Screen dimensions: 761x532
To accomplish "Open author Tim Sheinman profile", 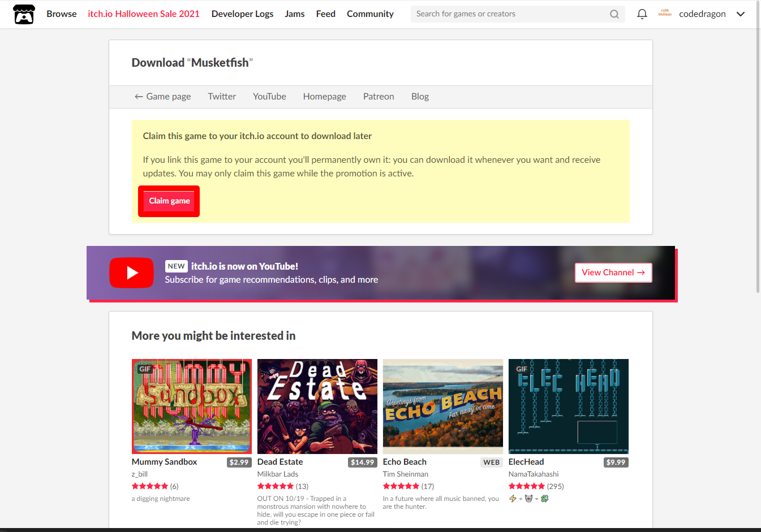I will [x=406, y=474].
